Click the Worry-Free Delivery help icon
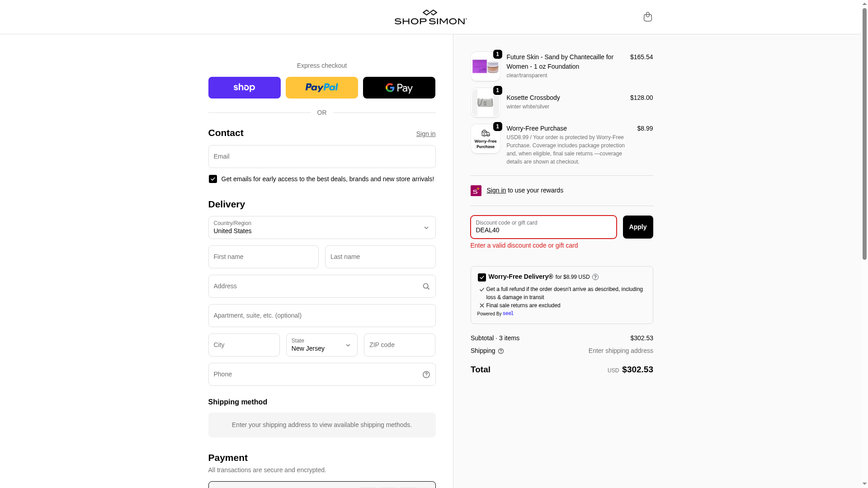 pos(595,277)
